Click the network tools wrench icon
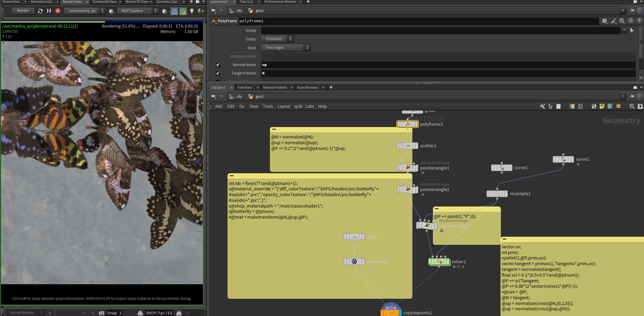Image resolution: width=644 pixels, height=316 pixels. click(x=542, y=106)
